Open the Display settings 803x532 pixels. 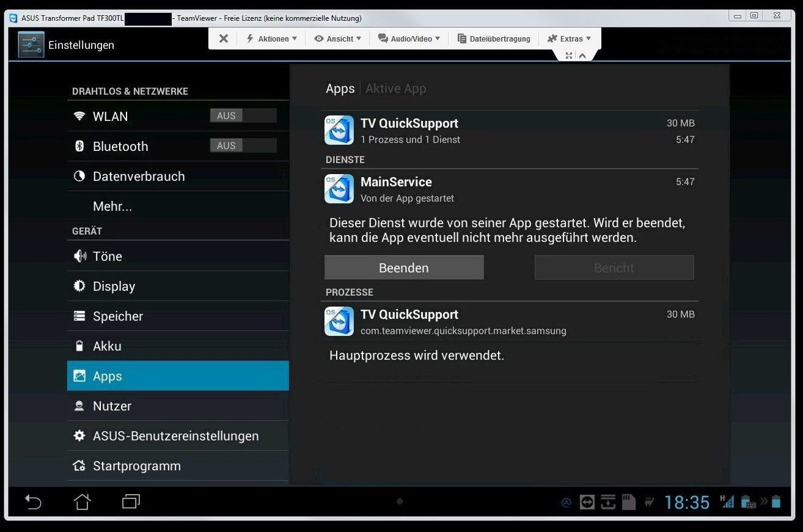[x=178, y=286]
